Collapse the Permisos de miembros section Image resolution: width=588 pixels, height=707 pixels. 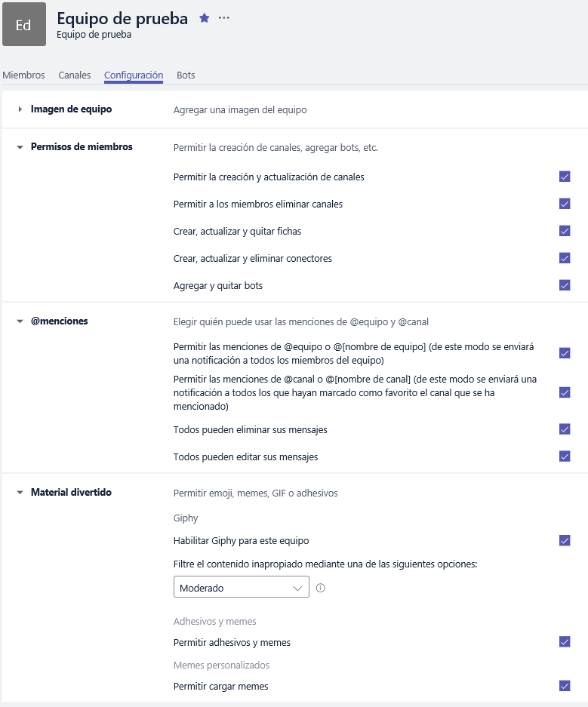tap(20, 147)
